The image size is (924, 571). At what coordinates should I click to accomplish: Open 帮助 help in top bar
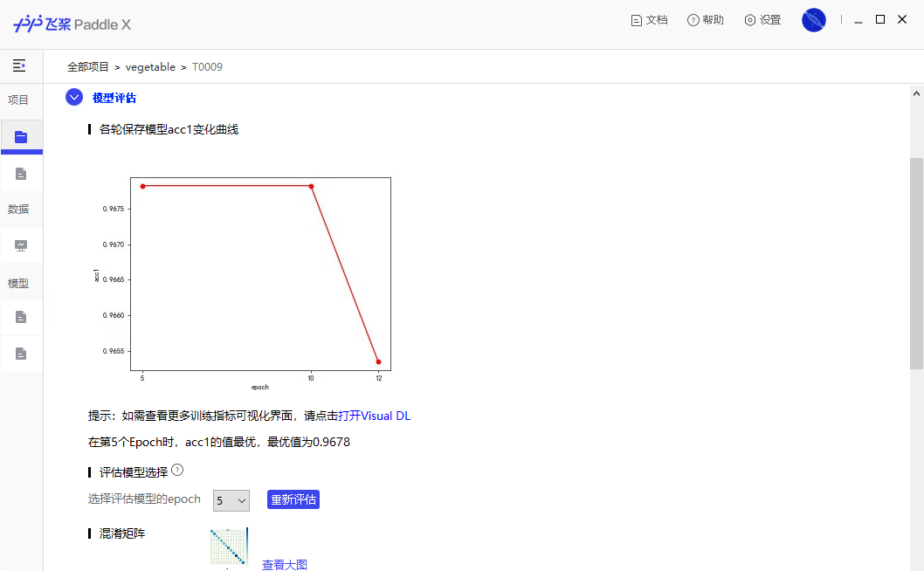point(706,20)
